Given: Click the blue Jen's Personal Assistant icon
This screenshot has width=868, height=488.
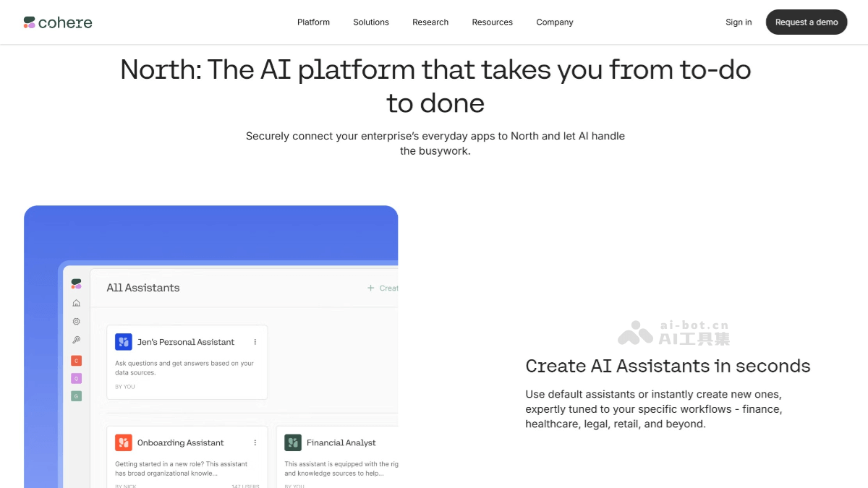Looking at the screenshot, I should 124,342.
